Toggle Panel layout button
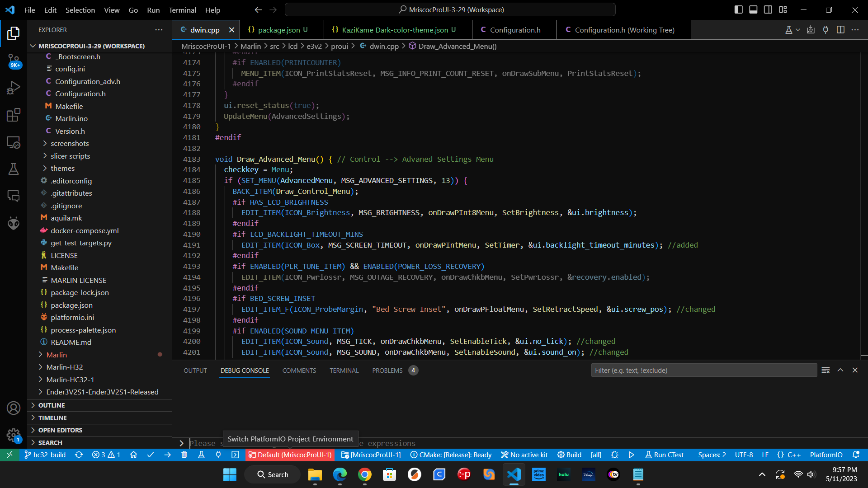 pyautogui.click(x=753, y=9)
